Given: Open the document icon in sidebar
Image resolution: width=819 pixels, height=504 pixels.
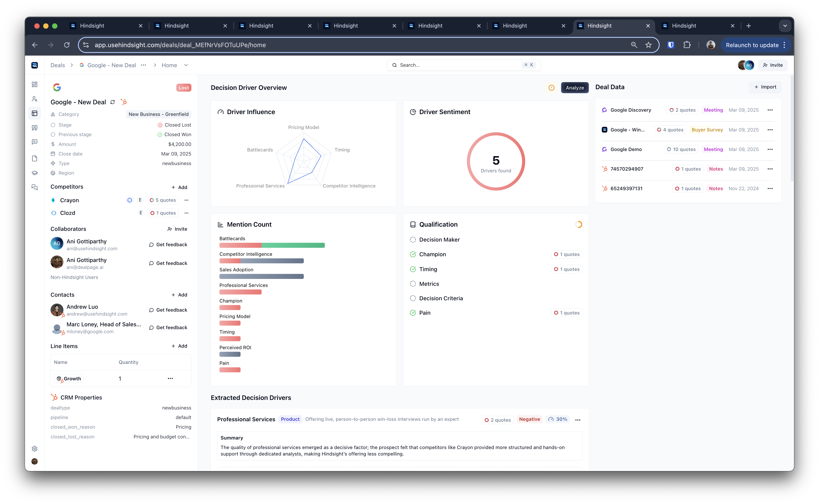Looking at the screenshot, I should pos(35,158).
